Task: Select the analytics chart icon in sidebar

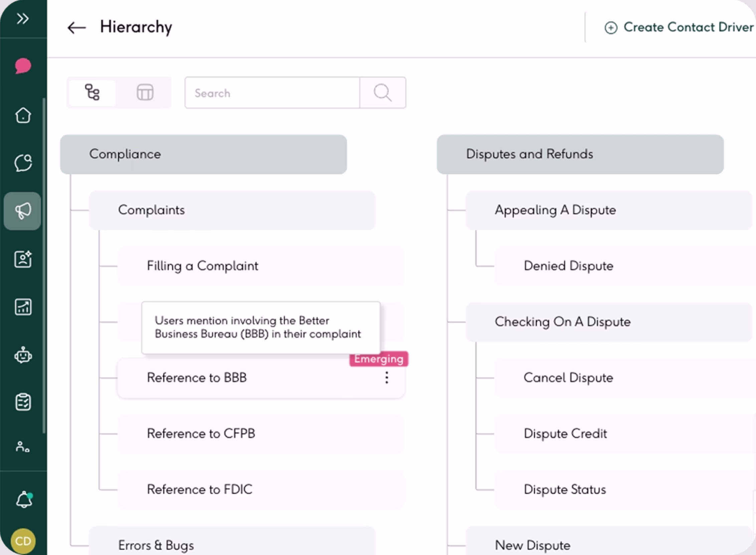Action: 22,307
